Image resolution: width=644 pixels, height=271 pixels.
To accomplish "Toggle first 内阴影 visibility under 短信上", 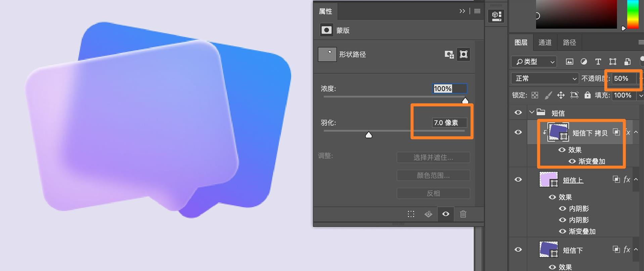I will 562,208.
